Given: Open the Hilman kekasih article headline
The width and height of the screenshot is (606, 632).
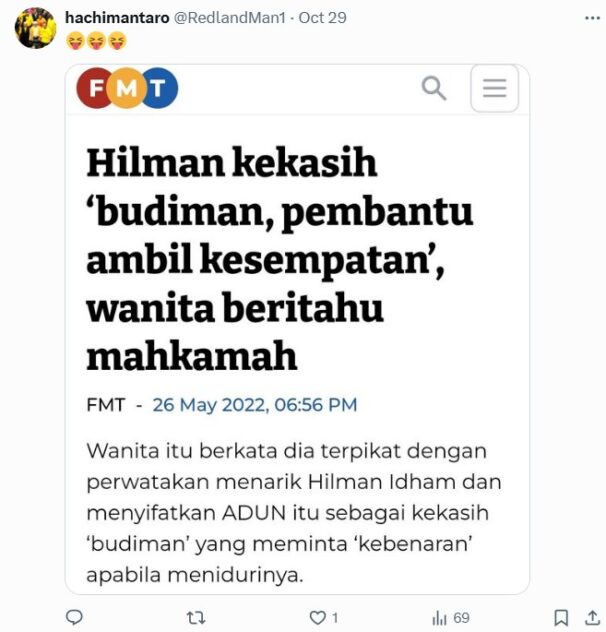Looking at the screenshot, I should pyautogui.click(x=279, y=258).
